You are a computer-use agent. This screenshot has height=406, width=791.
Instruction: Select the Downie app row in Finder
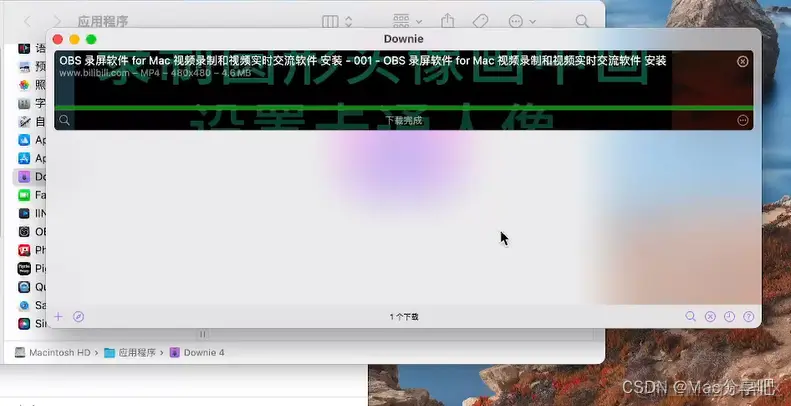30,177
